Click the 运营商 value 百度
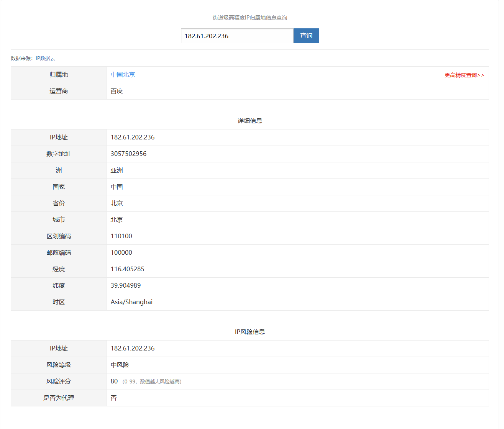The image size is (504, 429). (117, 91)
